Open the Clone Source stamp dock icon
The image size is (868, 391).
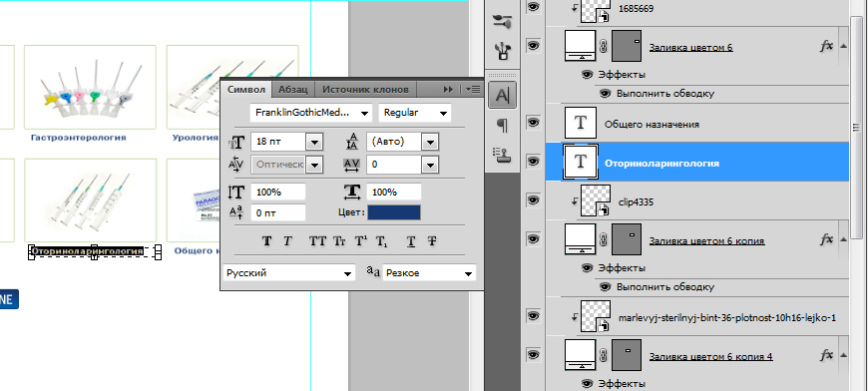[502, 156]
